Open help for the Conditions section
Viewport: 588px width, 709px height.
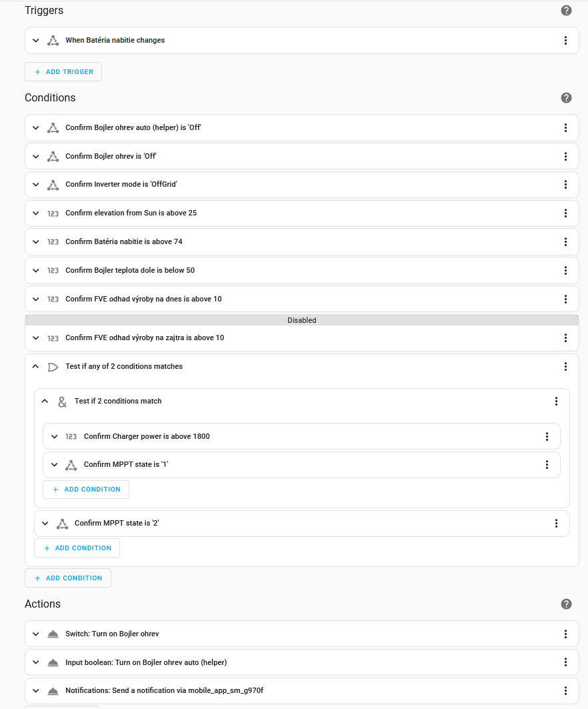coord(566,97)
